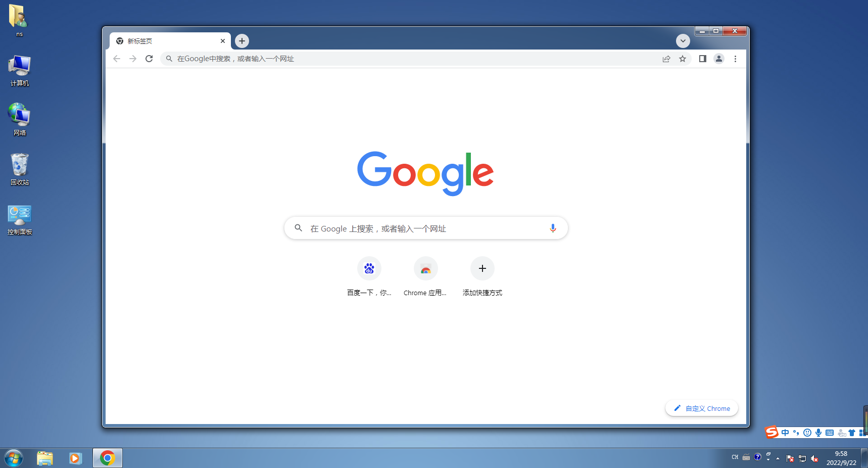The height and width of the screenshot is (468, 868).
Task: Select the 计算机 desktop icon
Action: click(19, 71)
